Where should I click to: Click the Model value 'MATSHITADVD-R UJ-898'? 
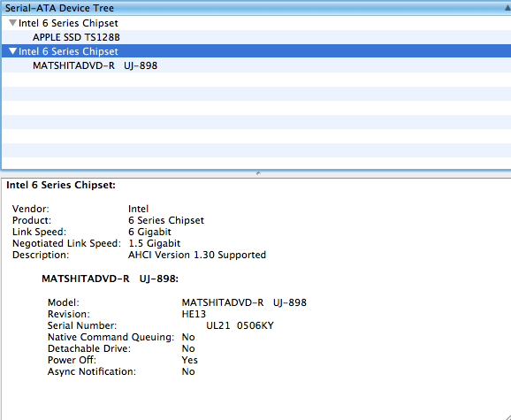(244, 302)
